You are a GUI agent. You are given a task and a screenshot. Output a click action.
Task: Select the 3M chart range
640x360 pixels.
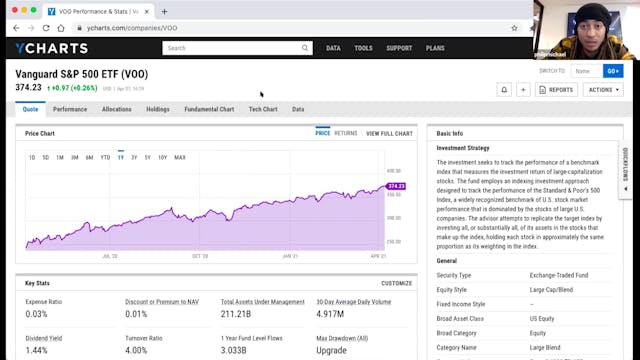[75, 158]
